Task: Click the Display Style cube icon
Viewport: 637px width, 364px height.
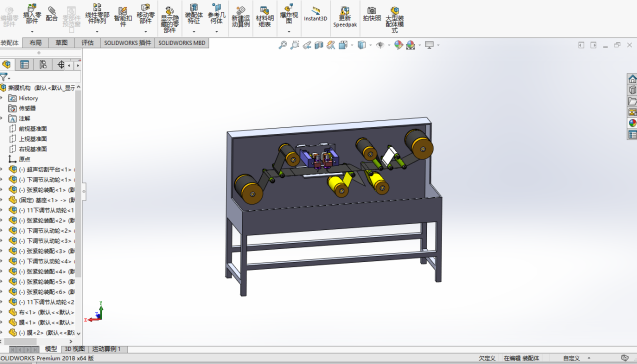Action: click(362, 45)
